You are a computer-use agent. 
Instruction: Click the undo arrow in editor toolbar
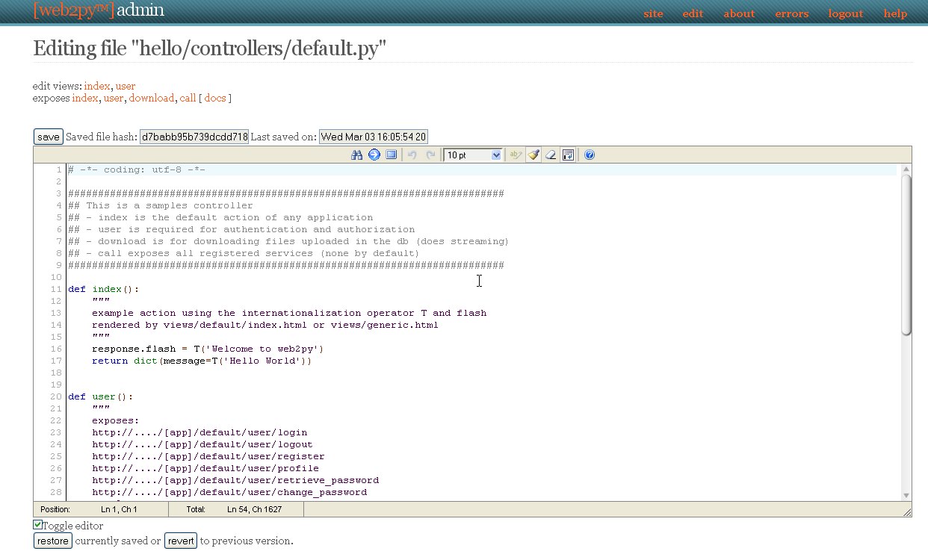[412, 155]
